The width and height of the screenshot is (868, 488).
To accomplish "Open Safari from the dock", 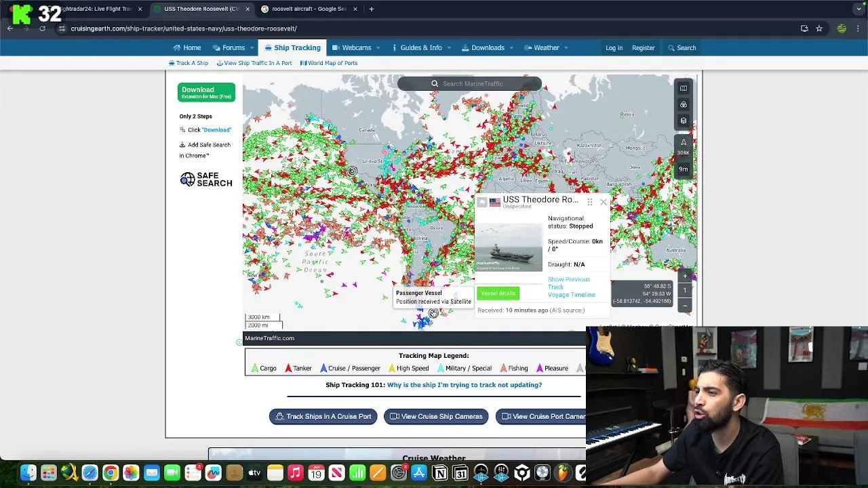I will (x=90, y=472).
